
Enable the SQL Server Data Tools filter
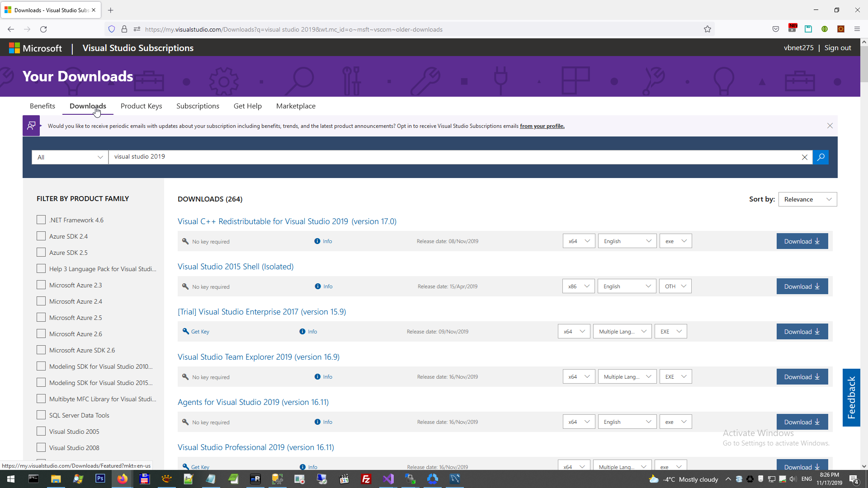click(x=41, y=415)
